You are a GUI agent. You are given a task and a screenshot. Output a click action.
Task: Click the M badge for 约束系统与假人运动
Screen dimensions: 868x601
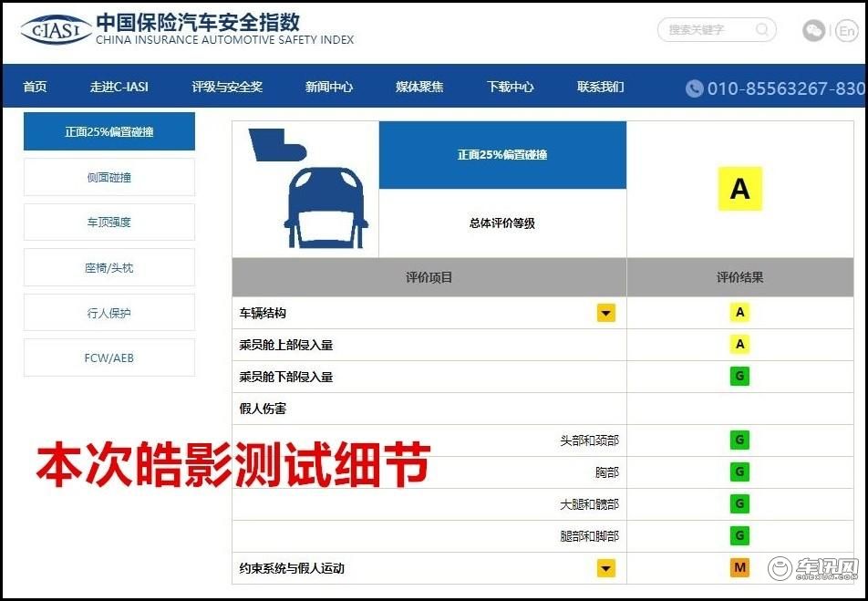[x=739, y=568]
